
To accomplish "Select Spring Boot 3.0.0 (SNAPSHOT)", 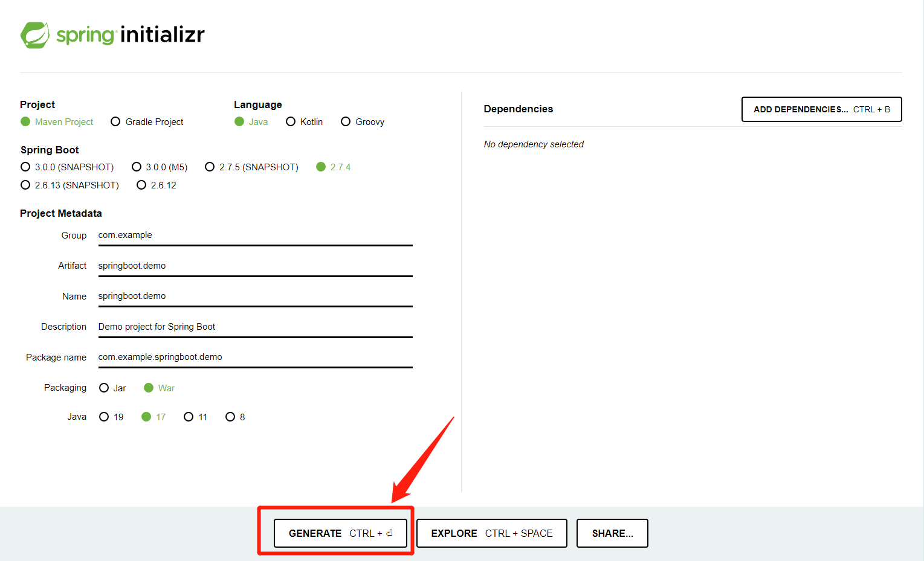I will (67, 167).
